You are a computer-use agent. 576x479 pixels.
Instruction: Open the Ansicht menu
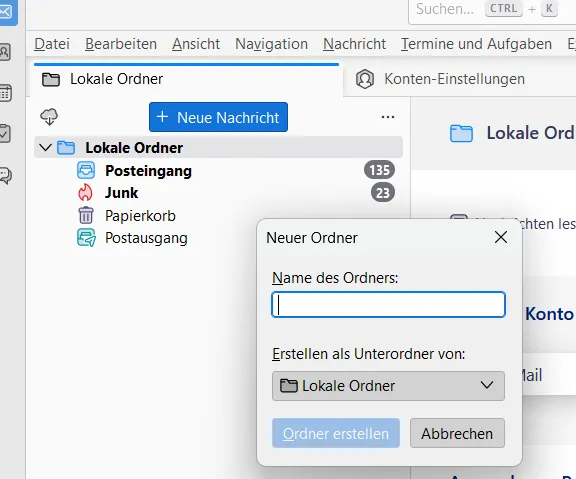[x=196, y=44]
